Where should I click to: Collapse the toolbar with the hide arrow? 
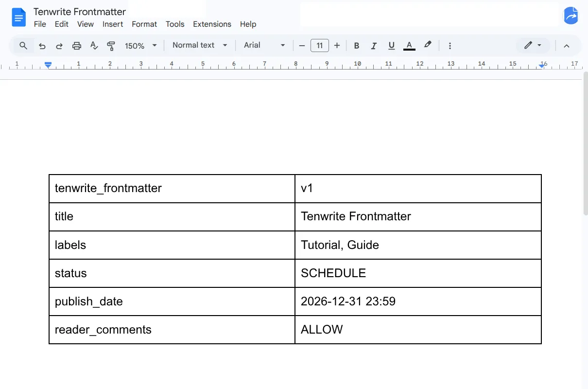(567, 45)
